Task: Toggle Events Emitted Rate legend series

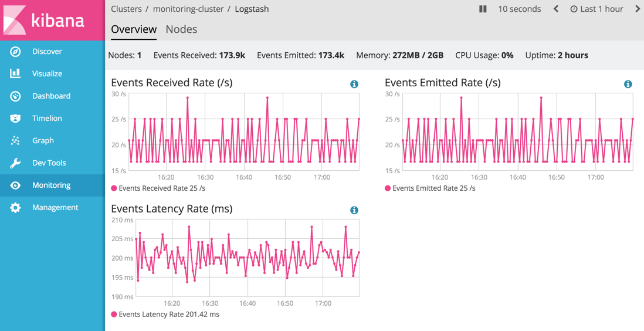Action: [x=431, y=188]
